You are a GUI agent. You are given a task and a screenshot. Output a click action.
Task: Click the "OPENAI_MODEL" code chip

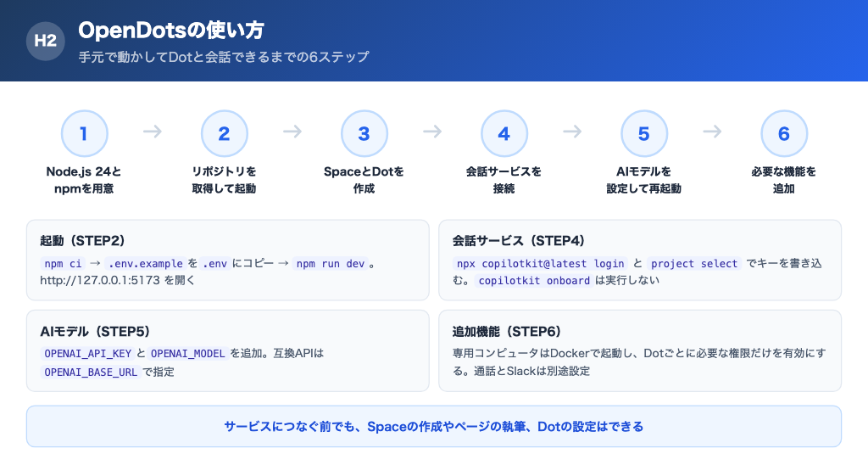pyautogui.click(x=187, y=354)
